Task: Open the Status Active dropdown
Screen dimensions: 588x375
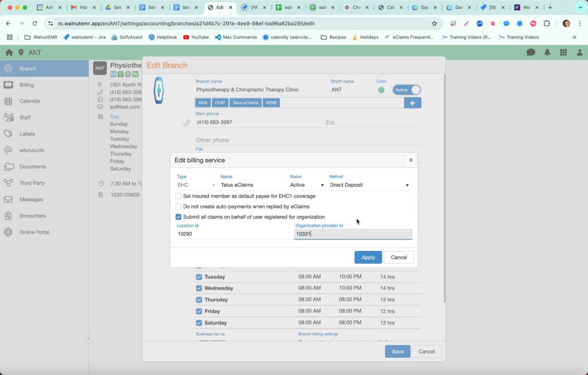Action: click(307, 185)
